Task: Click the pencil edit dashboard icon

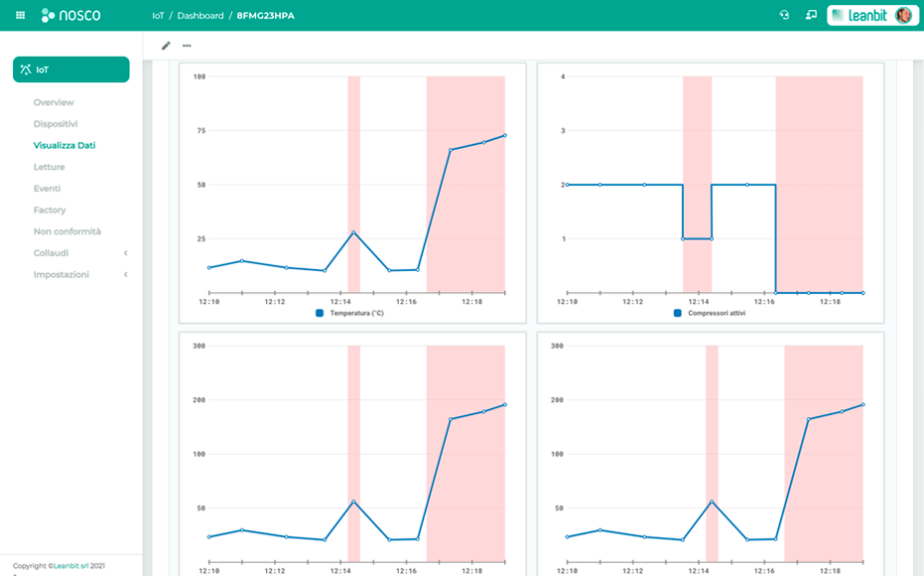Action: pyautogui.click(x=166, y=46)
